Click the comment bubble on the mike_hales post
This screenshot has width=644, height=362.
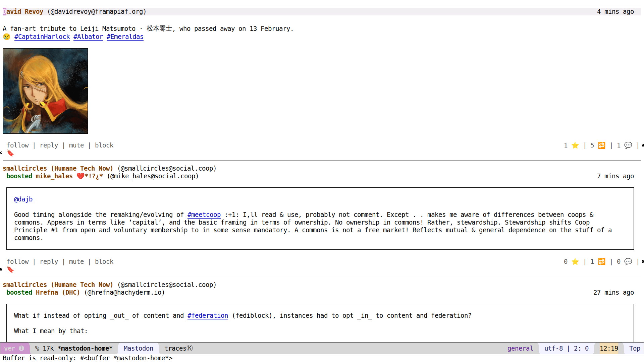628,262
